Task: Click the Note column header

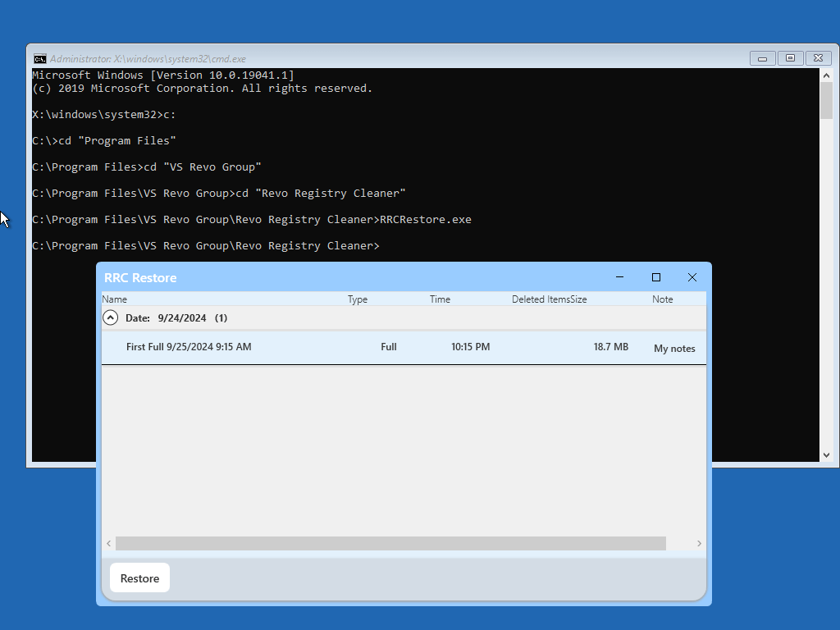Action: 662,299
